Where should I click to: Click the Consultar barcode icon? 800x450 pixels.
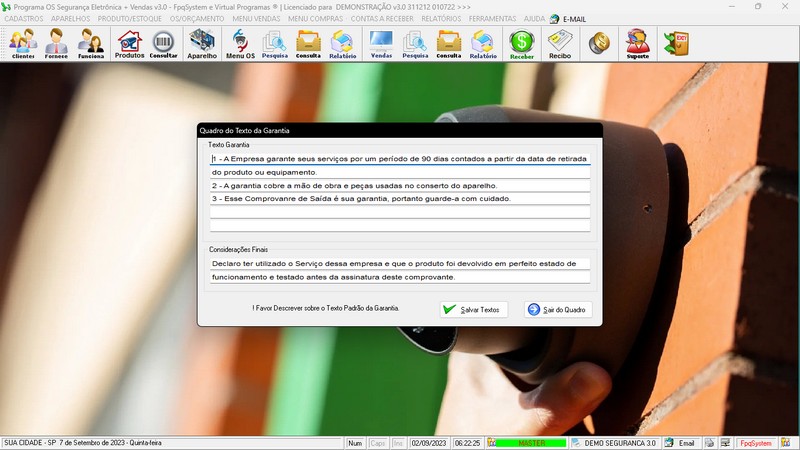[163, 44]
